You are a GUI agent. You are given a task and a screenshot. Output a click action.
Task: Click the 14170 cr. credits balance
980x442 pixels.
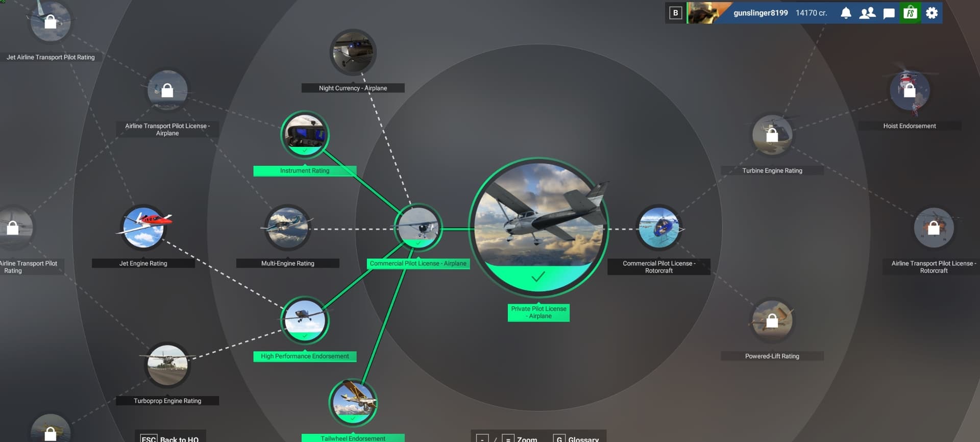811,13
